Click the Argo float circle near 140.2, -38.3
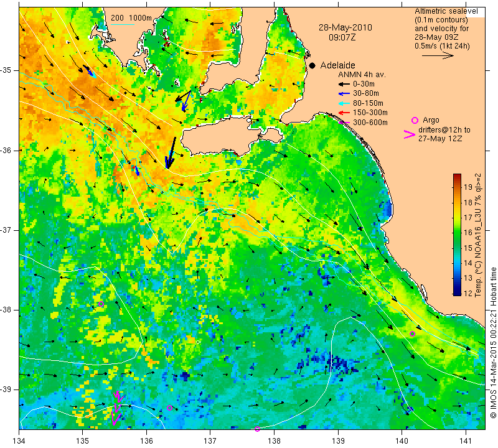 tap(412, 334)
